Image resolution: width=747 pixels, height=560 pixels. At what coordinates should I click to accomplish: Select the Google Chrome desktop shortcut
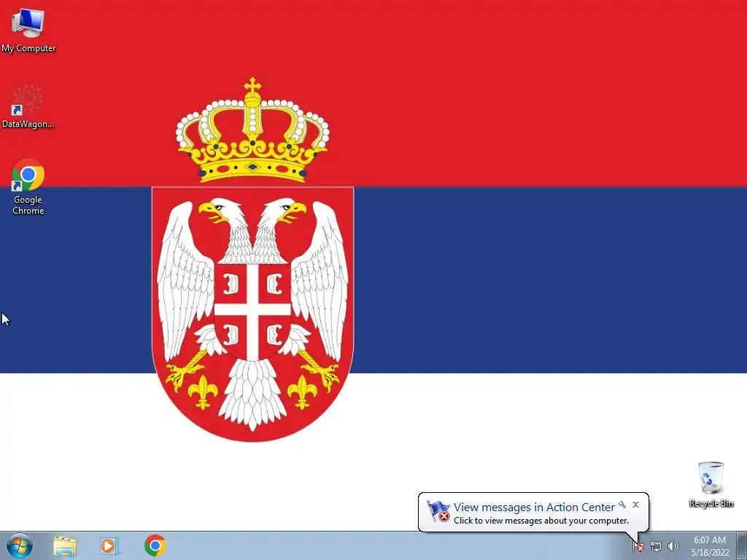tap(28, 187)
